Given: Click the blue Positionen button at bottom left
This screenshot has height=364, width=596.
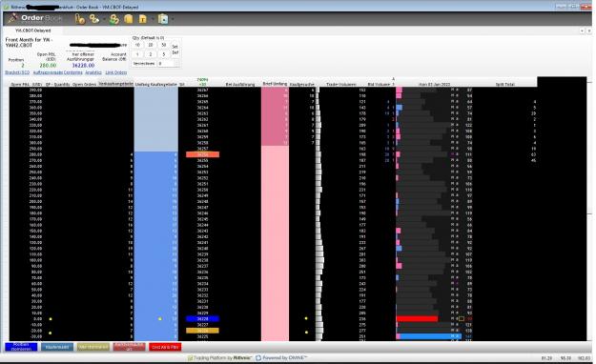Looking at the screenshot, I should [21, 347].
